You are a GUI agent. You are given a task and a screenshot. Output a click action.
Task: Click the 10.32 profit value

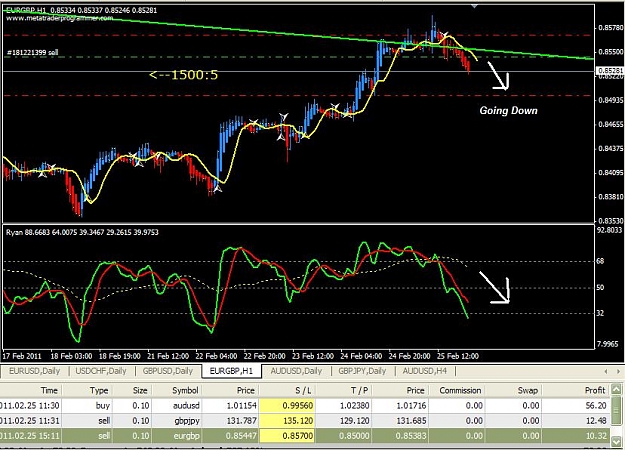[x=596, y=436]
